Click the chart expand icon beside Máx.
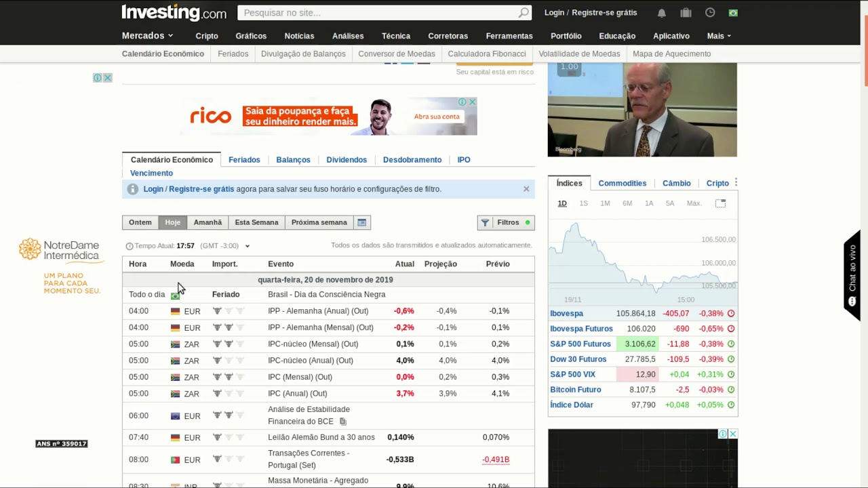This screenshot has height=488, width=868. pyautogui.click(x=720, y=203)
